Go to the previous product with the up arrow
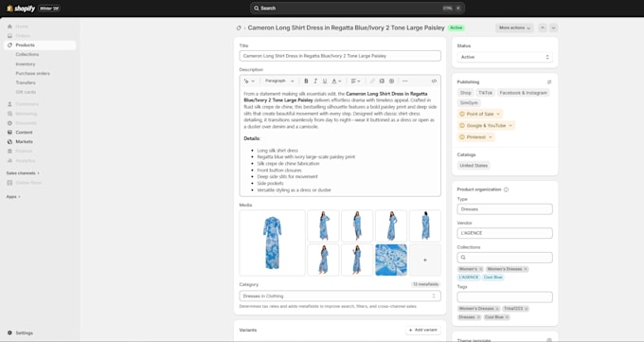 (543, 28)
